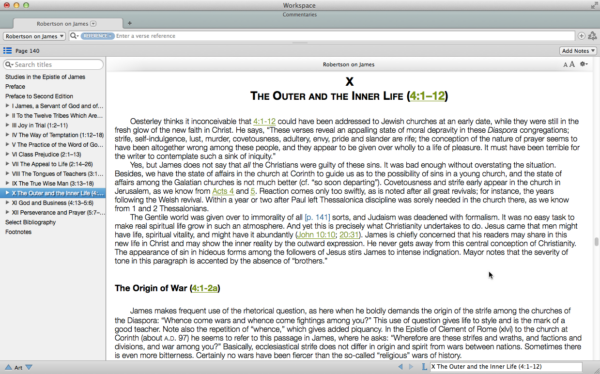Image resolution: width=600 pixels, height=374 pixels.
Task: Open the Add Notes dropdown
Action: pos(578,51)
